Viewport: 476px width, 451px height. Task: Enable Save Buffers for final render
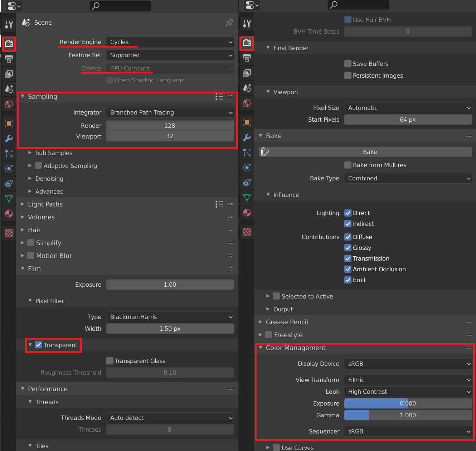[x=348, y=63]
